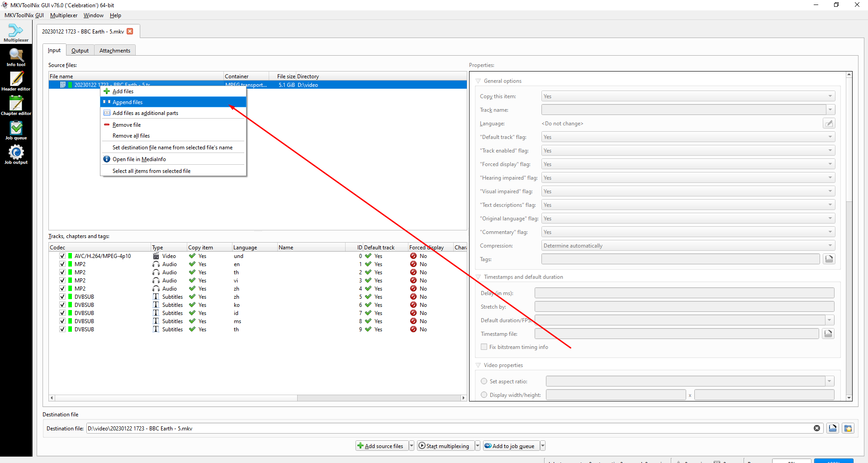868x463 pixels.
Task: Click the language edit pencil icon
Action: point(829,124)
